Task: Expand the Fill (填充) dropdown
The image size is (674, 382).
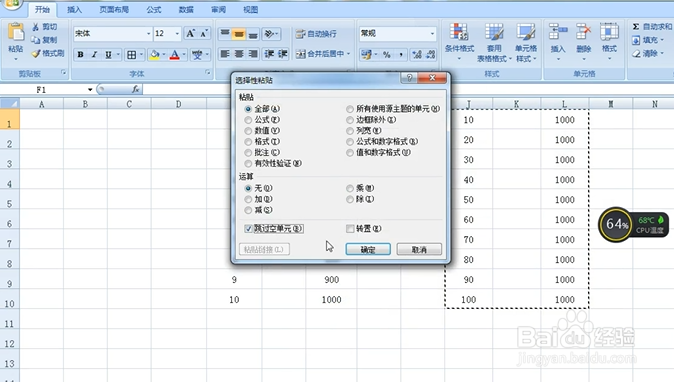Action: [x=662, y=40]
